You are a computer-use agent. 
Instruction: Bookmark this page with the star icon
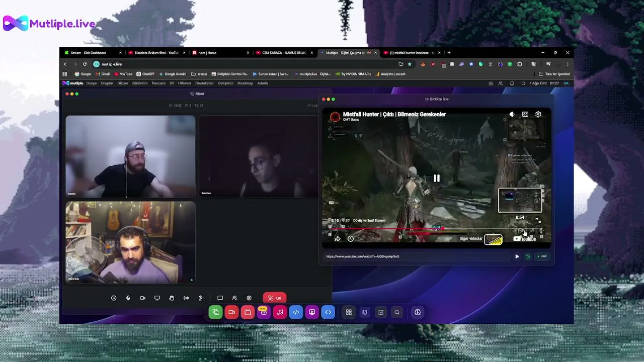coord(410,64)
